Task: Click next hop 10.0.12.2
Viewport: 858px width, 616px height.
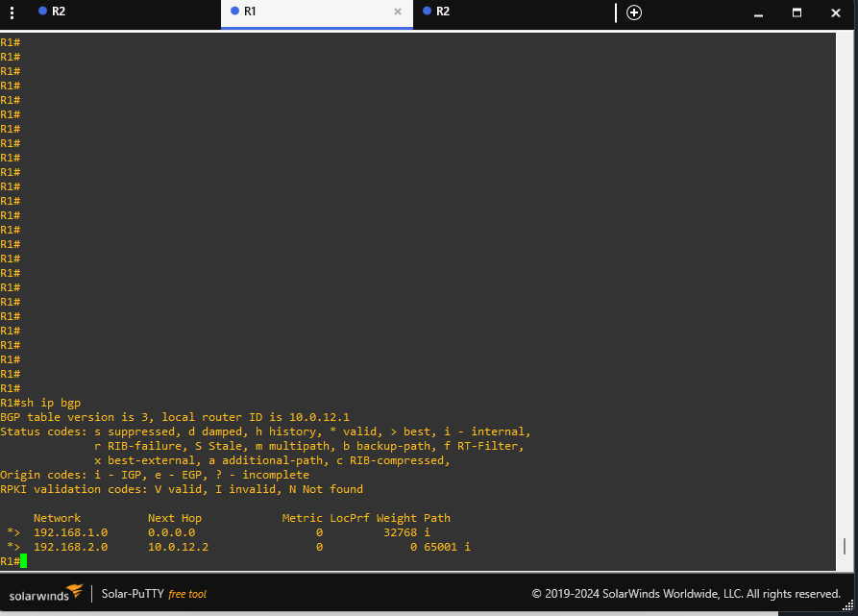Action: (x=178, y=547)
